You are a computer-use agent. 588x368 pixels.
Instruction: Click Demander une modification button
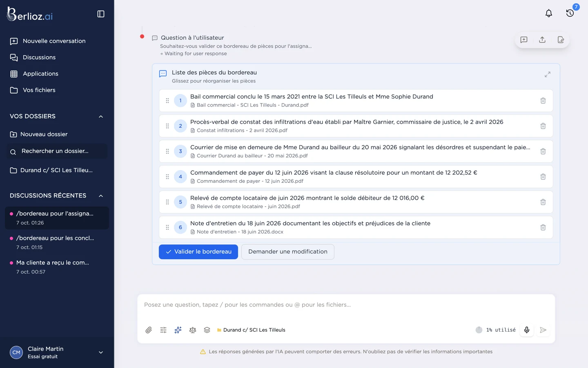tap(288, 252)
